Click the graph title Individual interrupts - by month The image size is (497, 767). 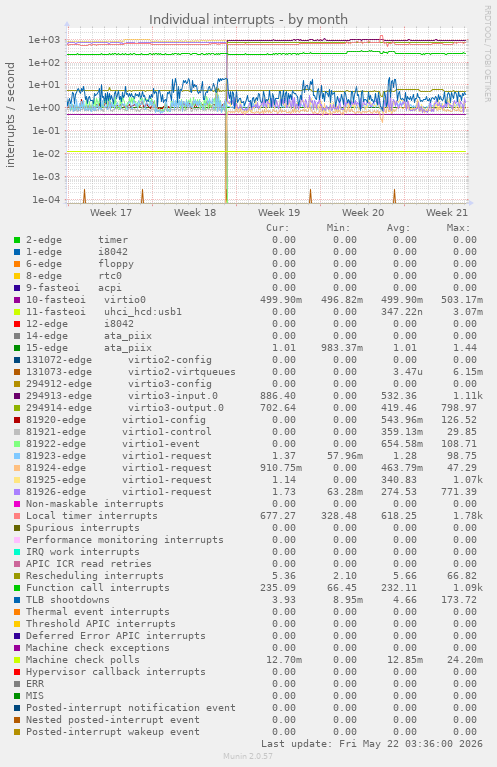click(x=248, y=20)
